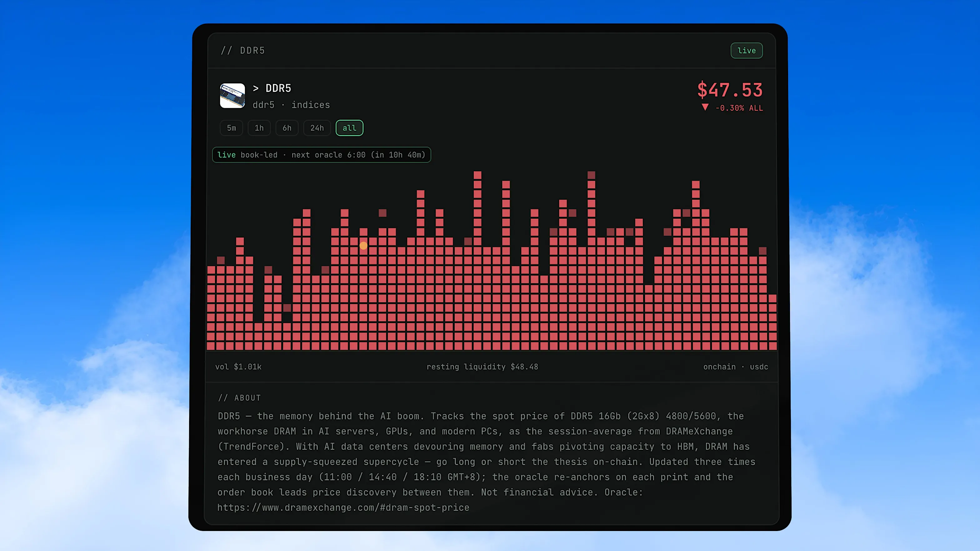This screenshot has height=551, width=980.
Task: Click the // DDR5 header title
Action: pyautogui.click(x=243, y=51)
